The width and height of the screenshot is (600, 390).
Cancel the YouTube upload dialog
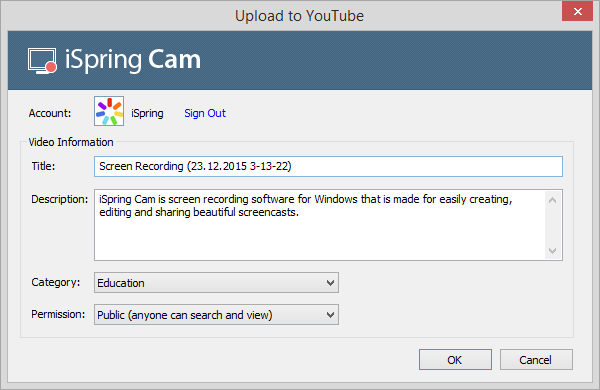point(536,359)
